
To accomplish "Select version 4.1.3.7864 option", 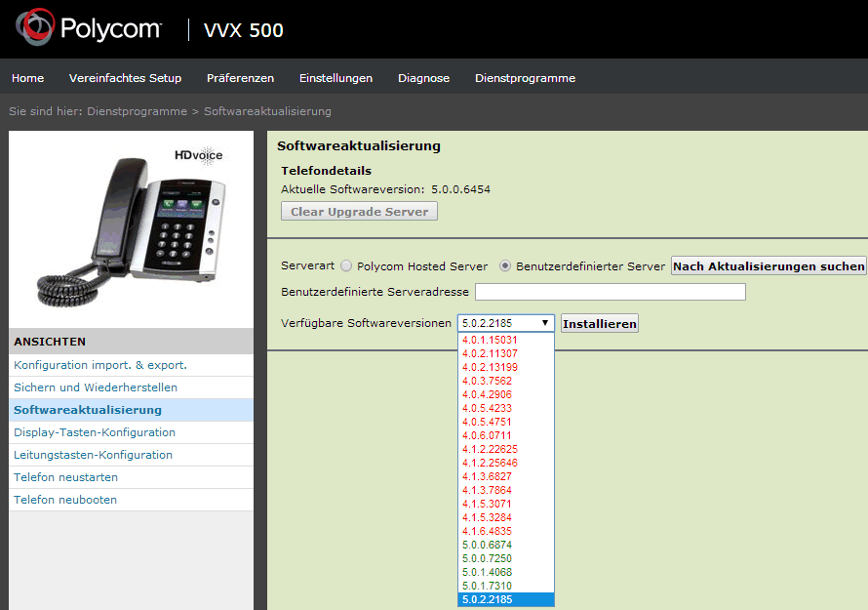I will click(x=506, y=490).
